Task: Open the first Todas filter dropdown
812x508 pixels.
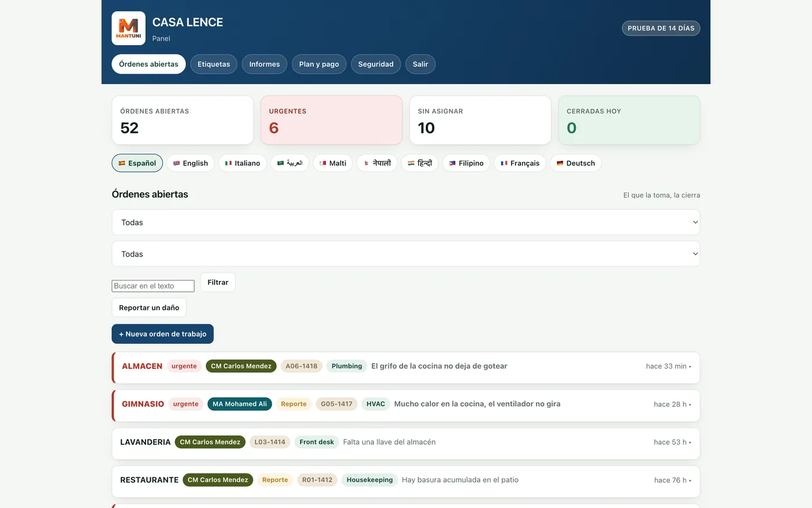Action: (x=406, y=222)
